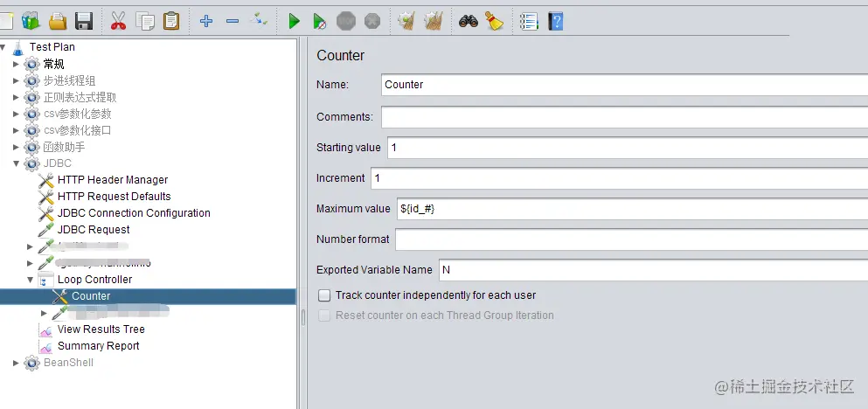Paste element using clipboard icon
Viewport: 868px width, 409px height.
pos(171,21)
